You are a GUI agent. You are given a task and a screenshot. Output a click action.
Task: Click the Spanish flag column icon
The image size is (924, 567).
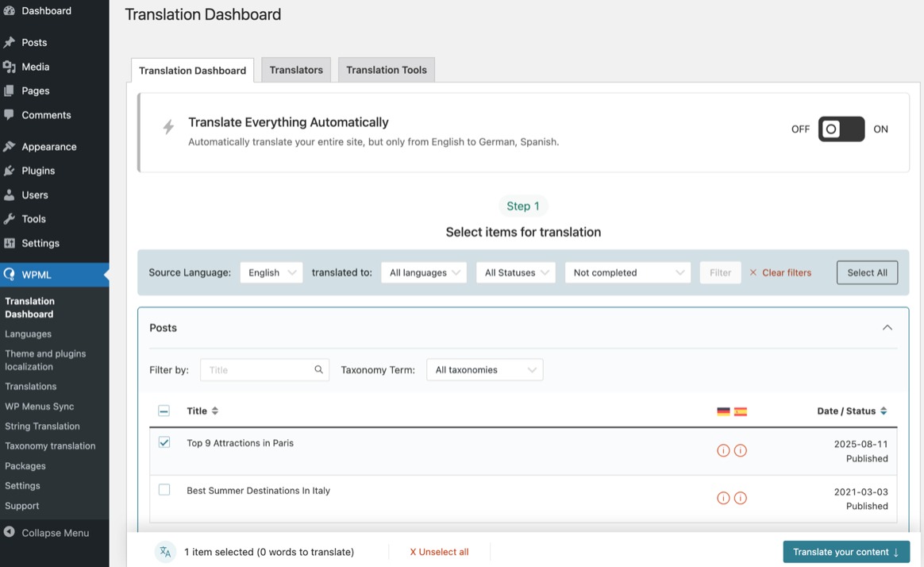[x=741, y=411]
